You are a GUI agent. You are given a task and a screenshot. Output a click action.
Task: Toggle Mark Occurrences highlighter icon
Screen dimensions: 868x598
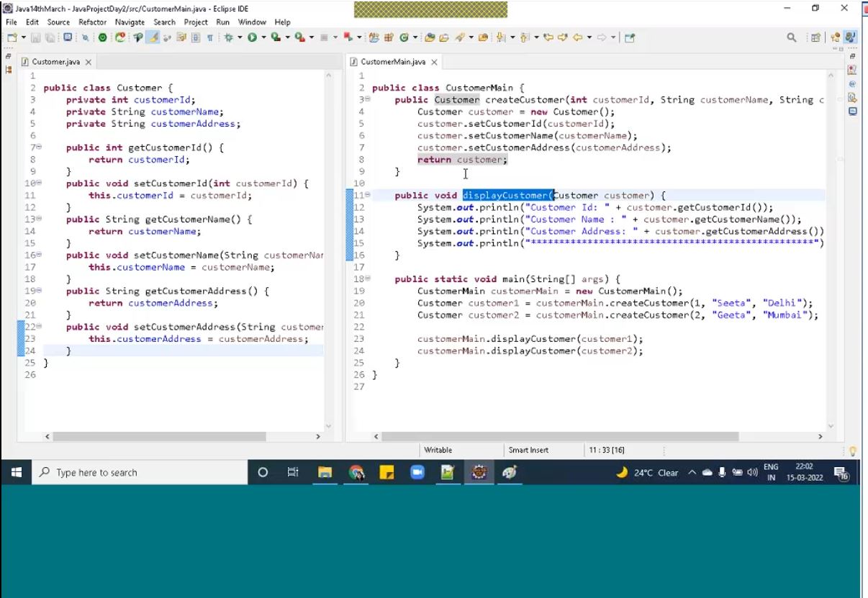153,37
